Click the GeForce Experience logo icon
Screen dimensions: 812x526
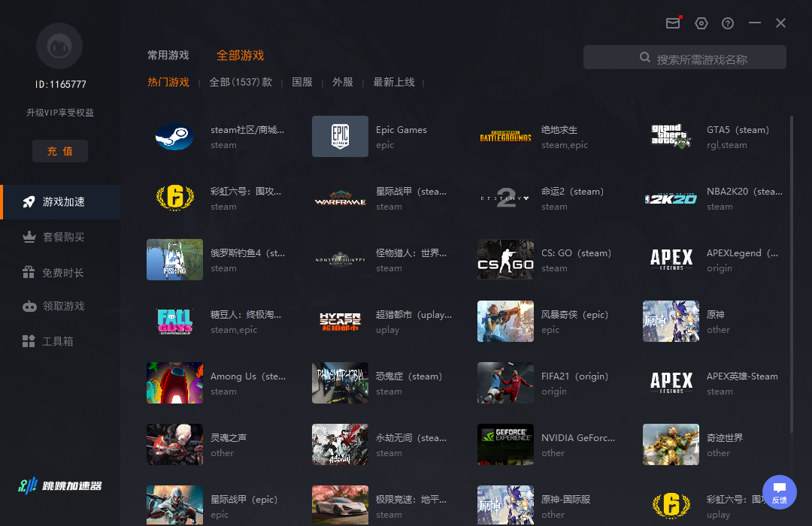tap(505, 444)
